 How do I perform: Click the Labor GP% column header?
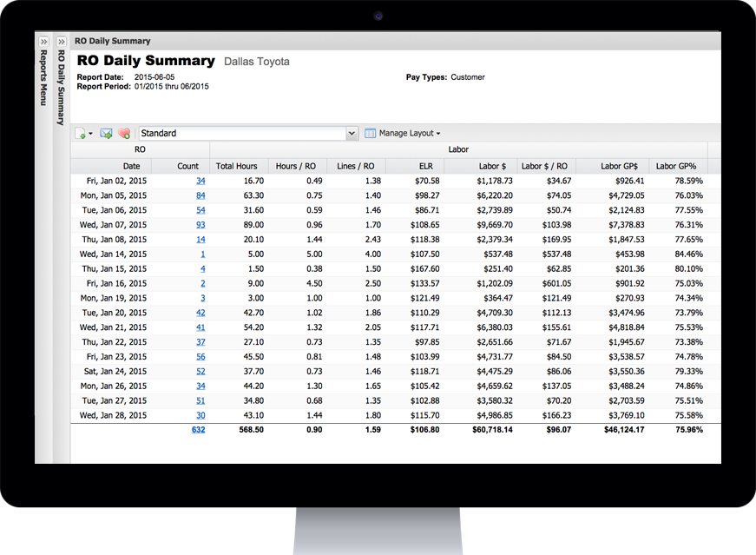pyautogui.click(x=676, y=166)
